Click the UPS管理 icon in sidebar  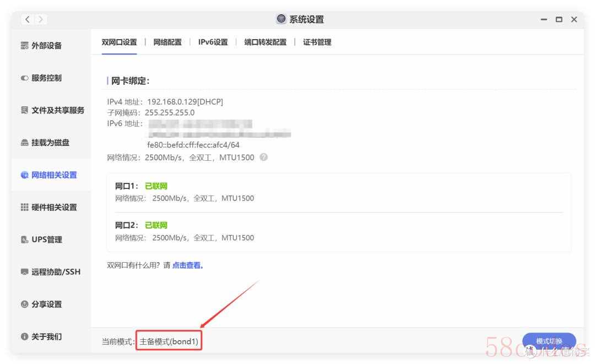point(25,240)
